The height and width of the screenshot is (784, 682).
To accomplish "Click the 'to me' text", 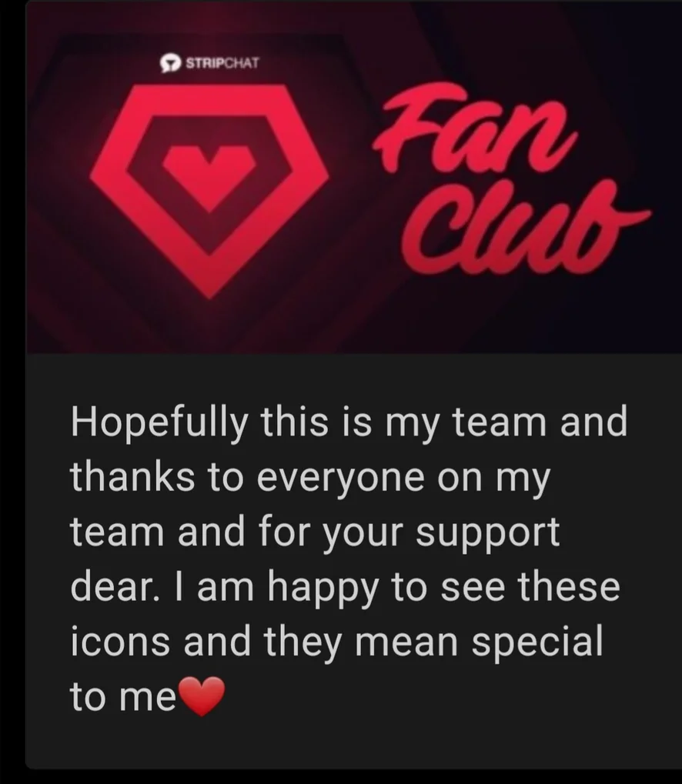I will [x=123, y=698].
